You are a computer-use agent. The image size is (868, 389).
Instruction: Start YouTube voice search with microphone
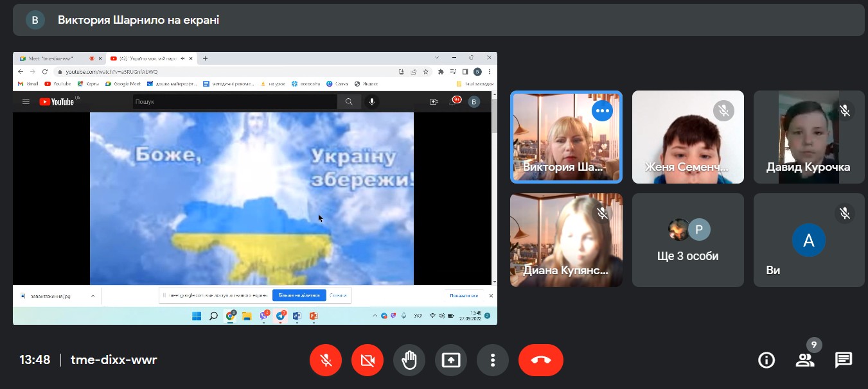(x=371, y=101)
